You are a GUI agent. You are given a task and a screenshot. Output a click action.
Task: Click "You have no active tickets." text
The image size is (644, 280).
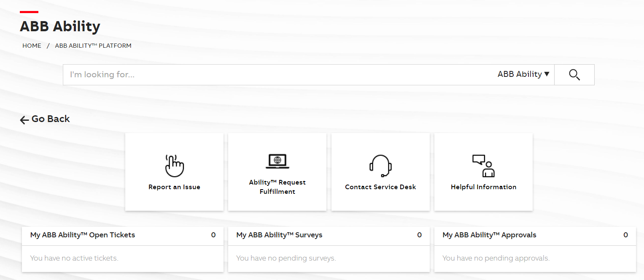[74, 258]
